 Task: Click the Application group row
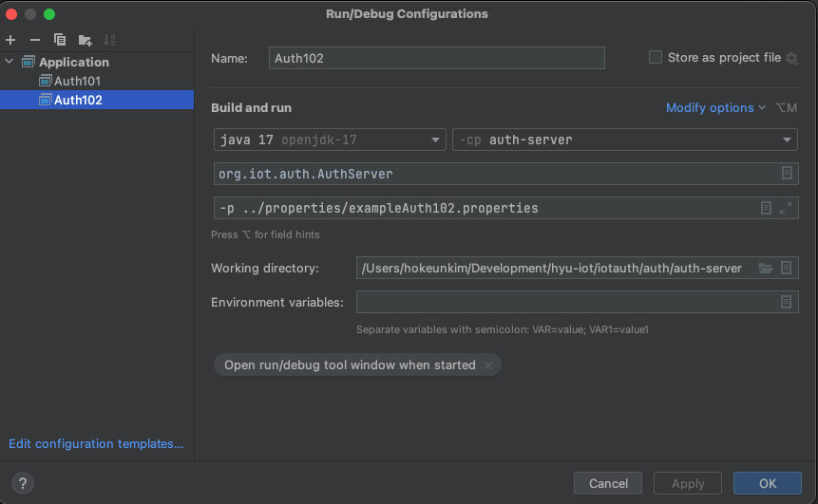tap(97, 62)
